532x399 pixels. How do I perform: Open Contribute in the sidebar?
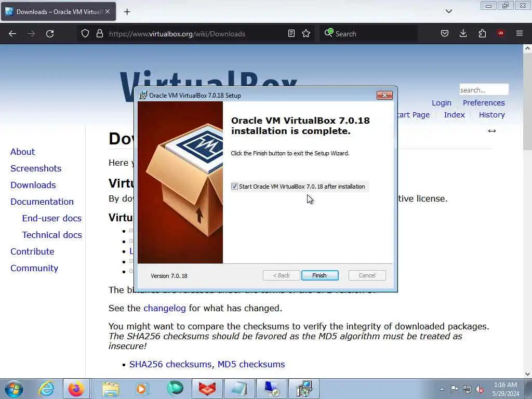coord(32,251)
